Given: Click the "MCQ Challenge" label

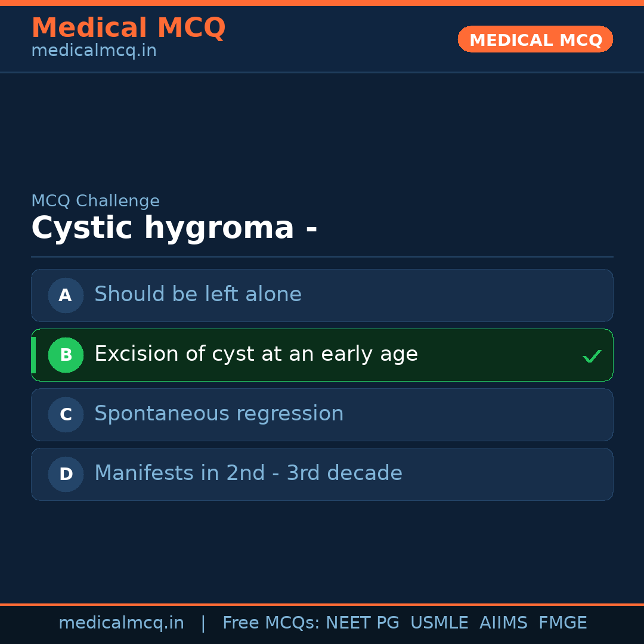Looking at the screenshot, I should [x=95, y=201].
